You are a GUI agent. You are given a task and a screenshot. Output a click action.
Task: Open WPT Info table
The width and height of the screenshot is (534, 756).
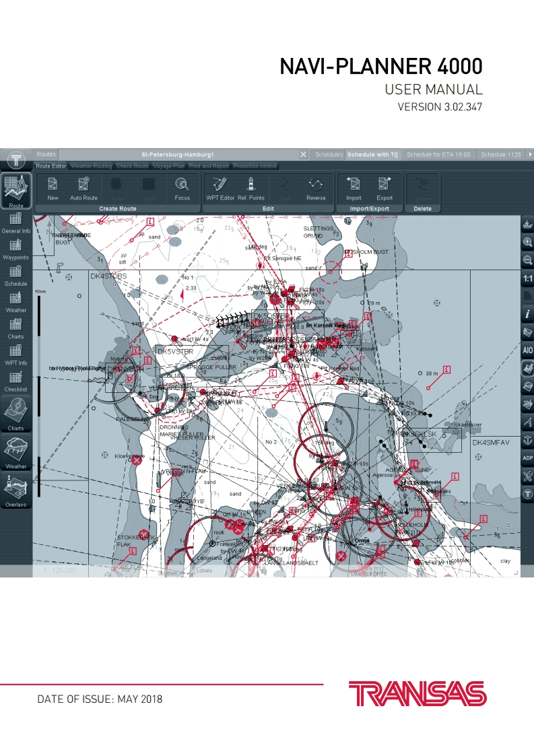16,355
